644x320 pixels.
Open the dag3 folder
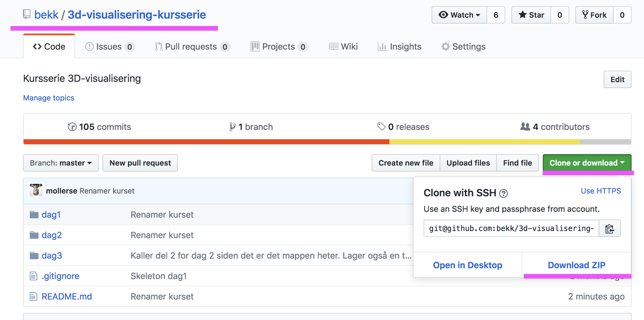pyautogui.click(x=52, y=256)
